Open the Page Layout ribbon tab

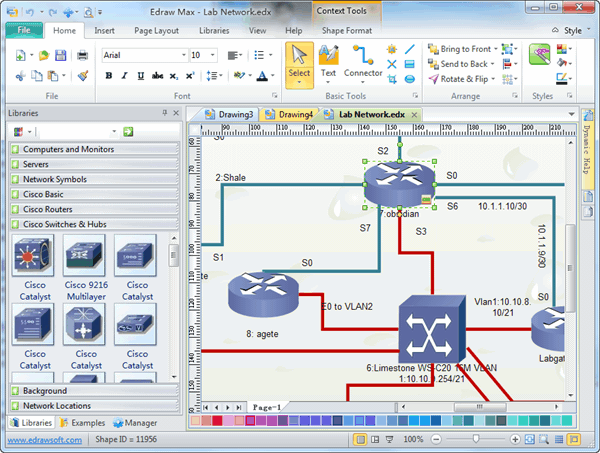pos(158,30)
